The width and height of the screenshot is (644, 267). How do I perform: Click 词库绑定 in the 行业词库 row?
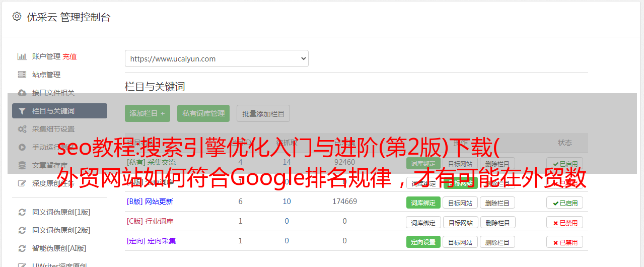(x=423, y=222)
